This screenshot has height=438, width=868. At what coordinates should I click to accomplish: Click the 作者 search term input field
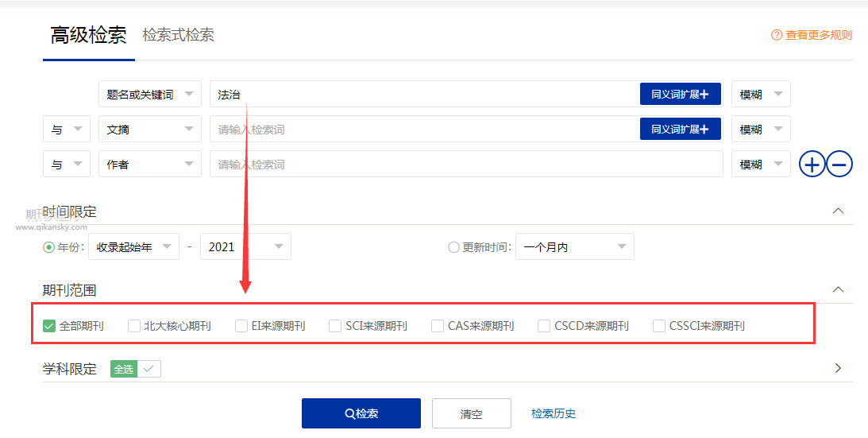pos(465,165)
